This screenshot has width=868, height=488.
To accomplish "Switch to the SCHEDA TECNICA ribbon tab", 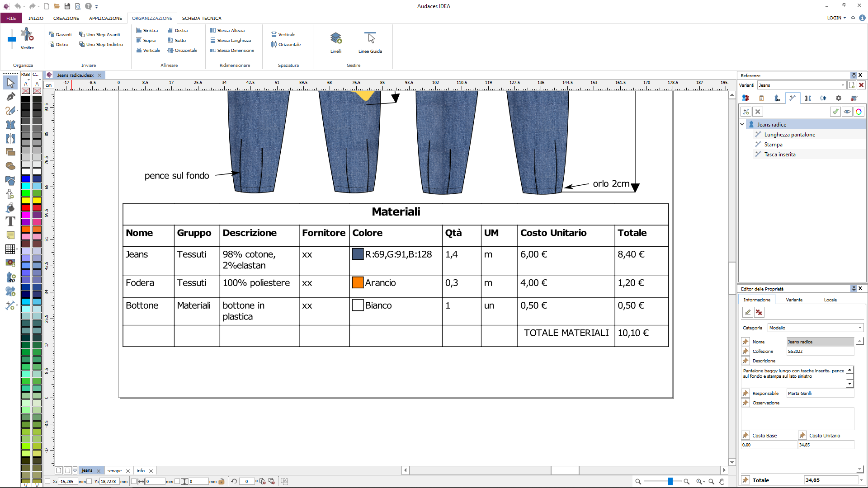I will point(202,18).
